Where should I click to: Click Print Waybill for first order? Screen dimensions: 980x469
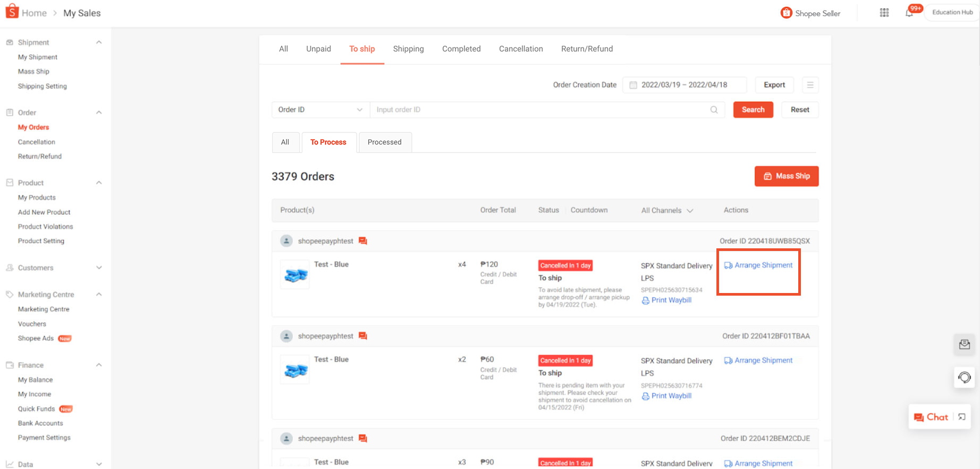pos(671,300)
